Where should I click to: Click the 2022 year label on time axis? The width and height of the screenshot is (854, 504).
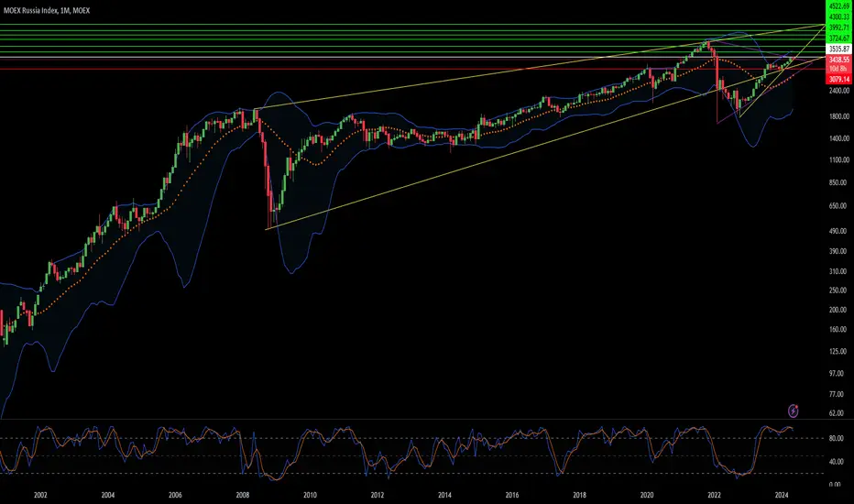point(714,495)
